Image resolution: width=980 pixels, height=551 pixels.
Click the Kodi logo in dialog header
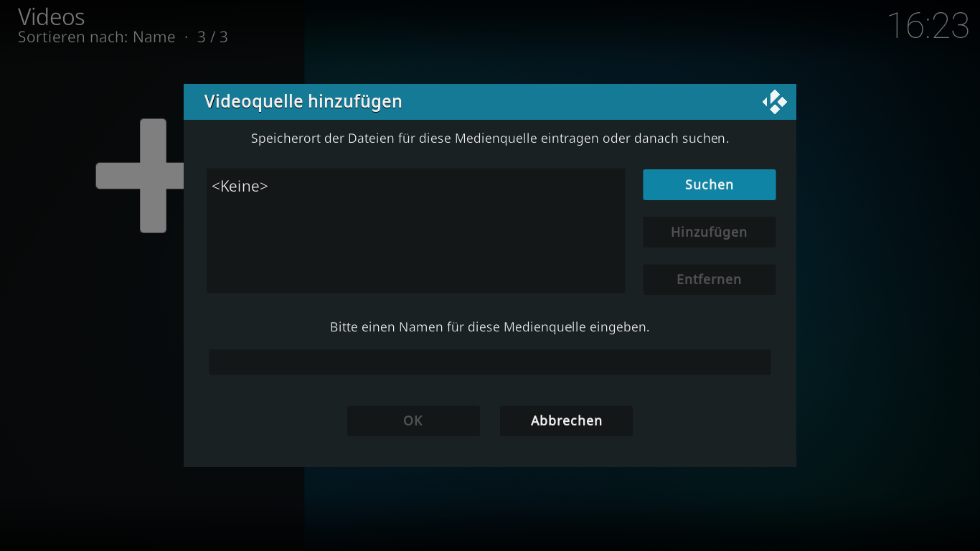coord(774,102)
